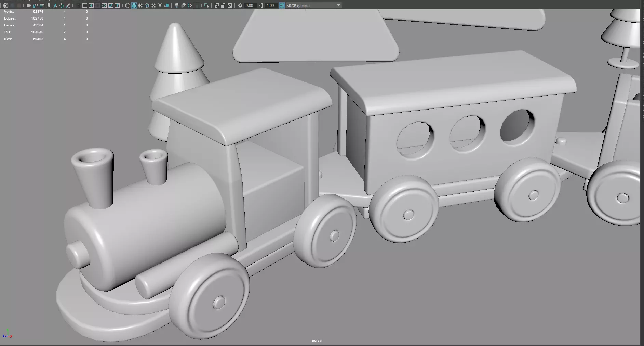Viewport: 644px width, 346px height.
Task: Click the Tris count 104640
Action: 37,32
